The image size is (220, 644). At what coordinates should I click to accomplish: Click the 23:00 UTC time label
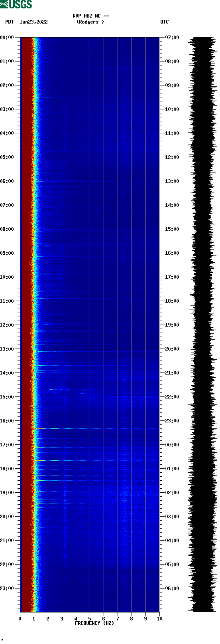click(x=172, y=421)
